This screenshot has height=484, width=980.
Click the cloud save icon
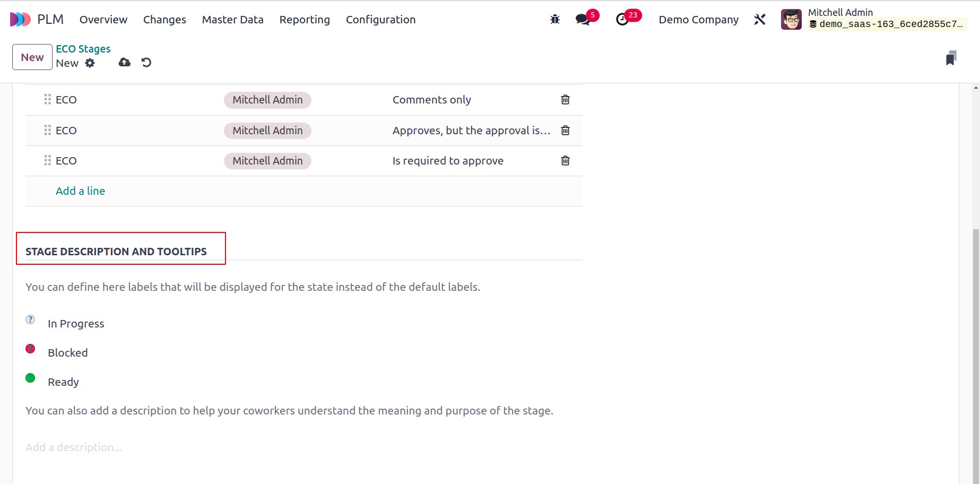(x=124, y=63)
